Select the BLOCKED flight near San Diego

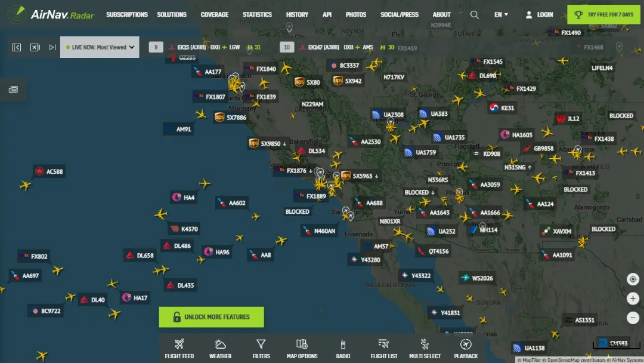tap(297, 212)
